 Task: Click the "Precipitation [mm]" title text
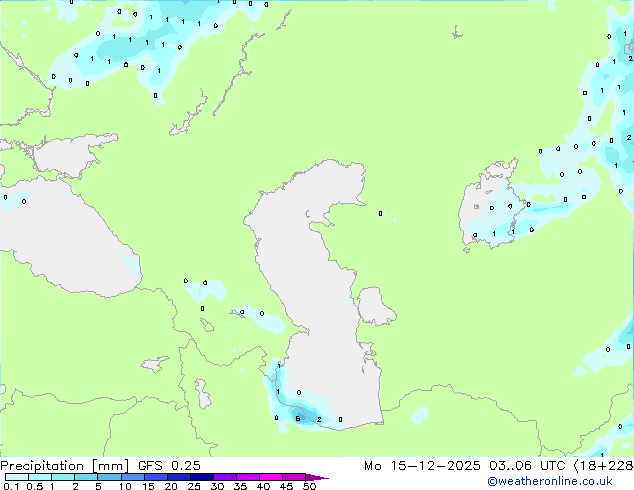pyautogui.click(x=65, y=466)
